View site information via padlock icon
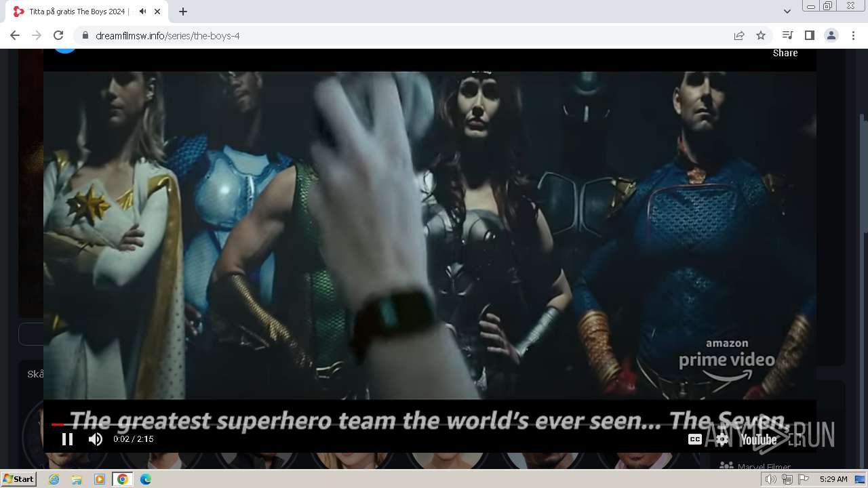This screenshot has width=868, height=488. (85, 35)
